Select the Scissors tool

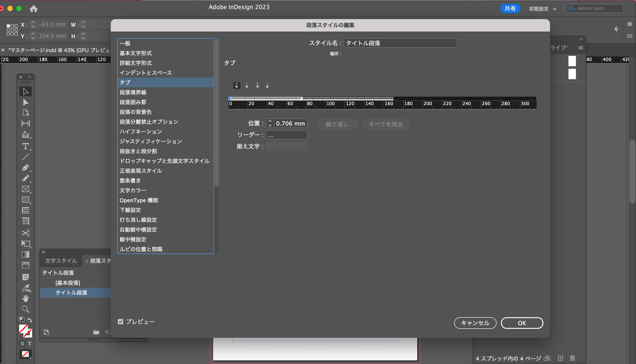pos(25,233)
